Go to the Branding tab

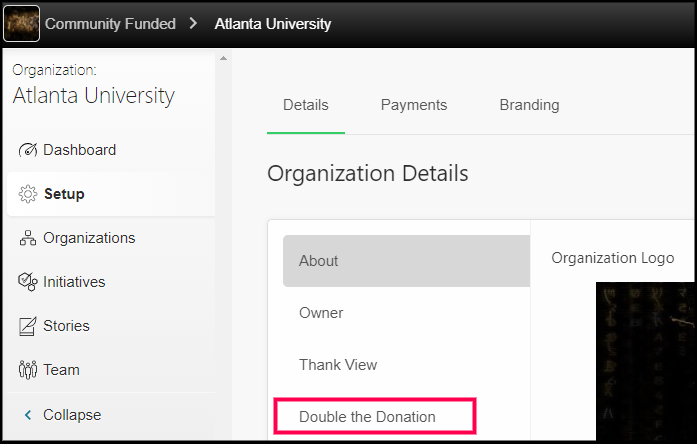529,105
